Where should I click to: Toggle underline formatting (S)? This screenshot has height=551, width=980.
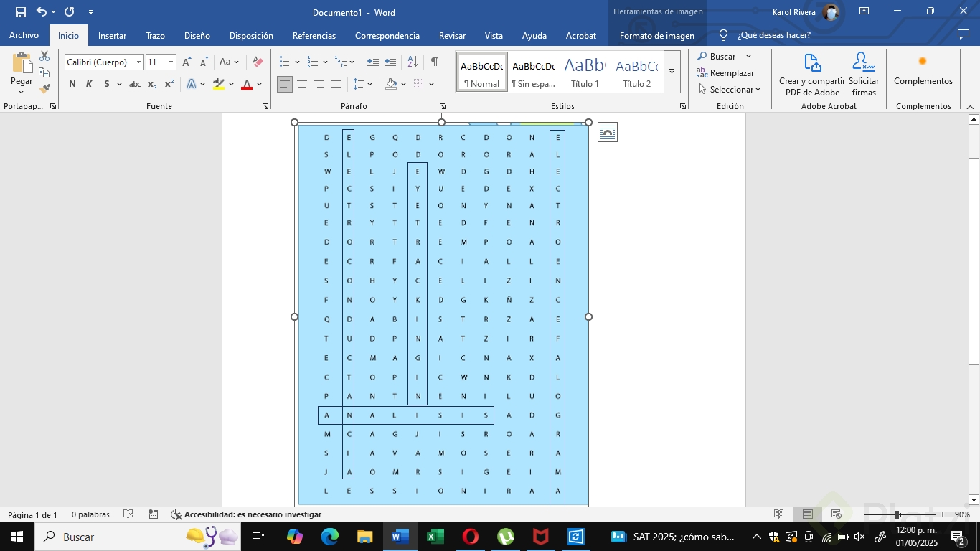107,85
